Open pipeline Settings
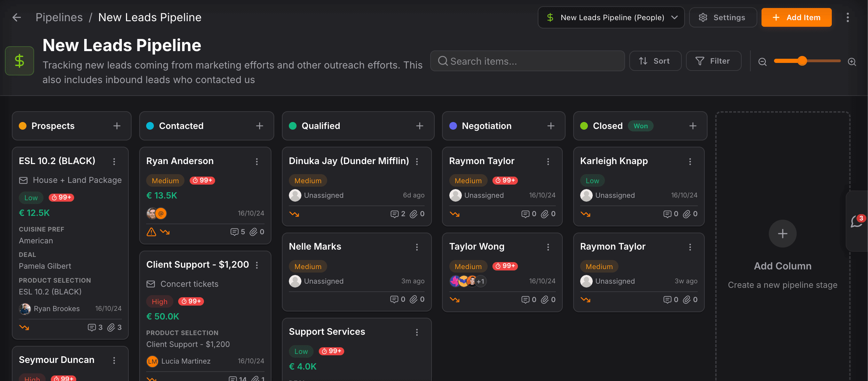 coord(723,17)
